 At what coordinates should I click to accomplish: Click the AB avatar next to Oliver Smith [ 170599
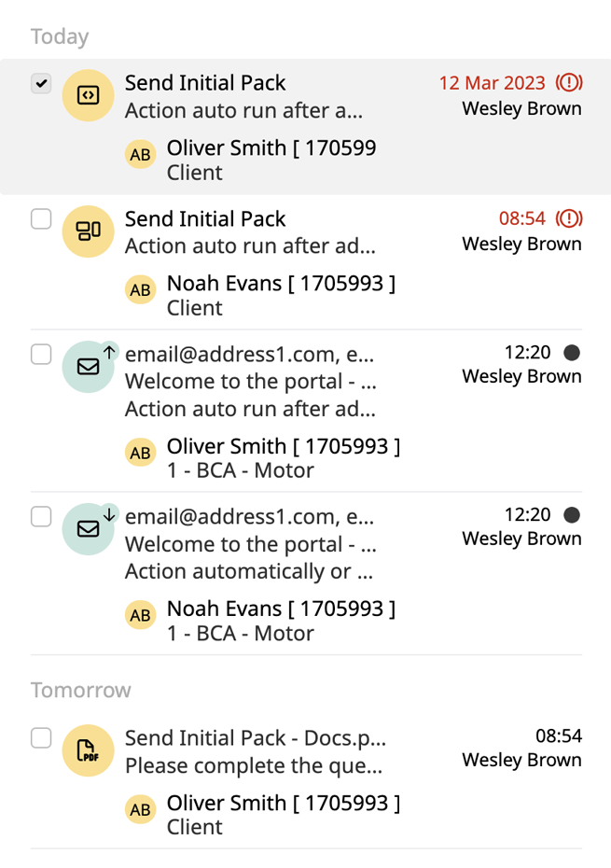point(140,154)
